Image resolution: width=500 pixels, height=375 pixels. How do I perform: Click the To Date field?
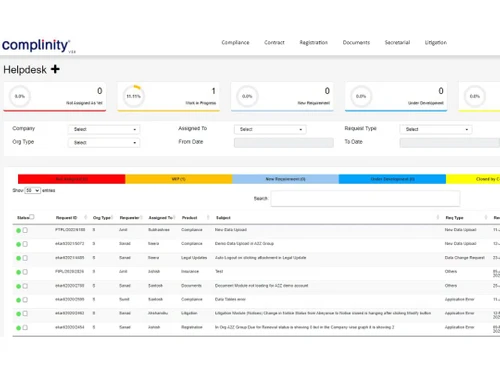coord(450,143)
